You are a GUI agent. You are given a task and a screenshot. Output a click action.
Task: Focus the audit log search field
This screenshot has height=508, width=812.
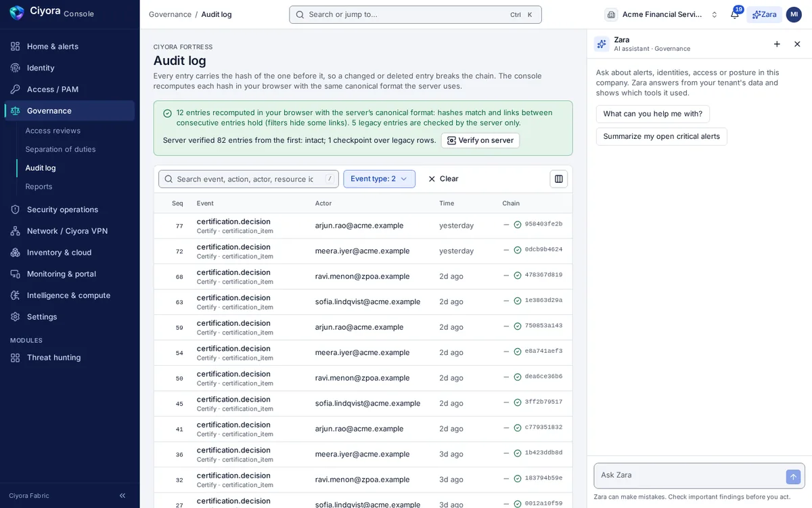[248, 179]
